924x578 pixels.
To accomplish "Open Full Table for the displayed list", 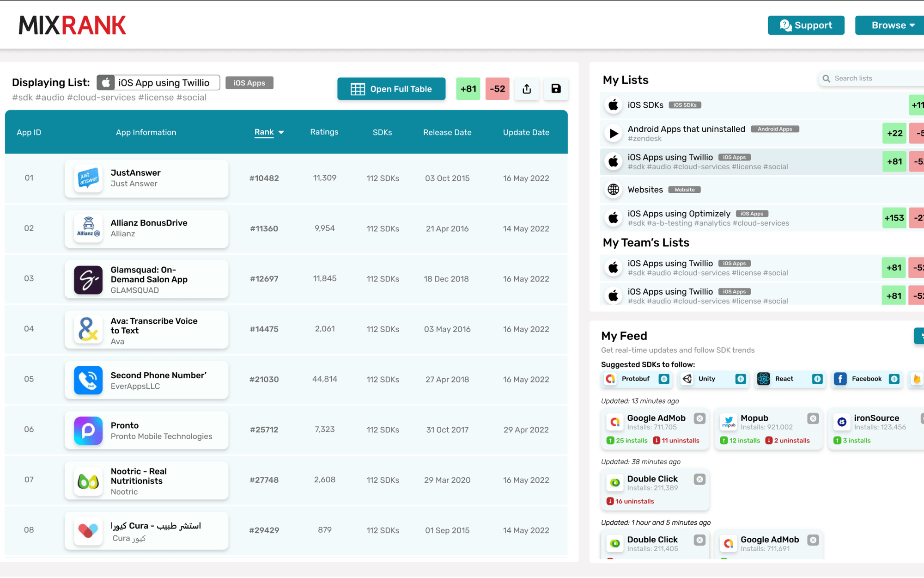I will click(391, 89).
